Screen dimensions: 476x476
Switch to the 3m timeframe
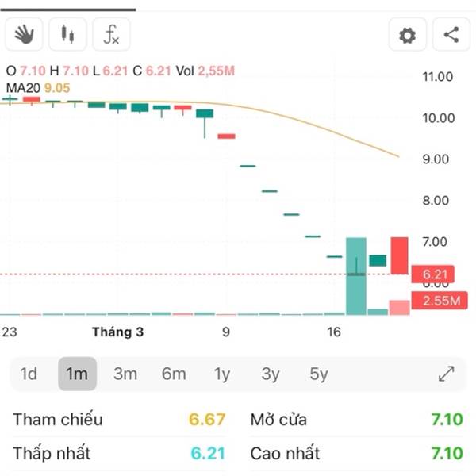[x=125, y=374]
